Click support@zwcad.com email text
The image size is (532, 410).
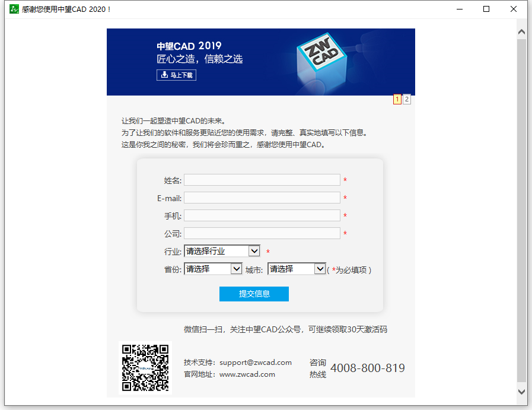[256, 363]
